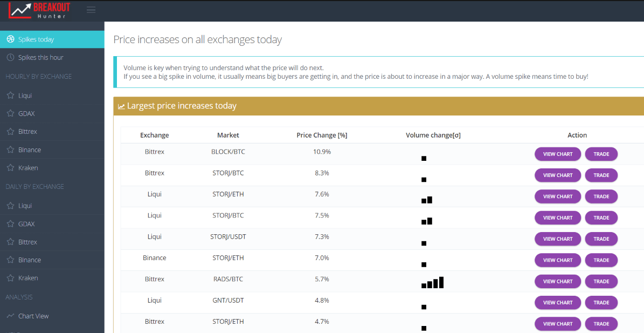Image resolution: width=644 pixels, height=333 pixels.
Task: Click the volume indicator for BLOCK/BTC row
Action: (424, 158)
